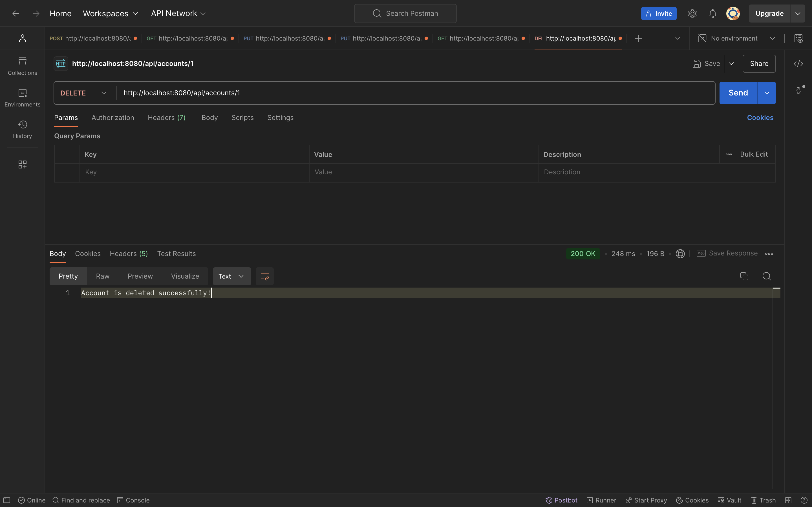
Task: Expand the DELETE method dropdown
Action: click(83, 93)
